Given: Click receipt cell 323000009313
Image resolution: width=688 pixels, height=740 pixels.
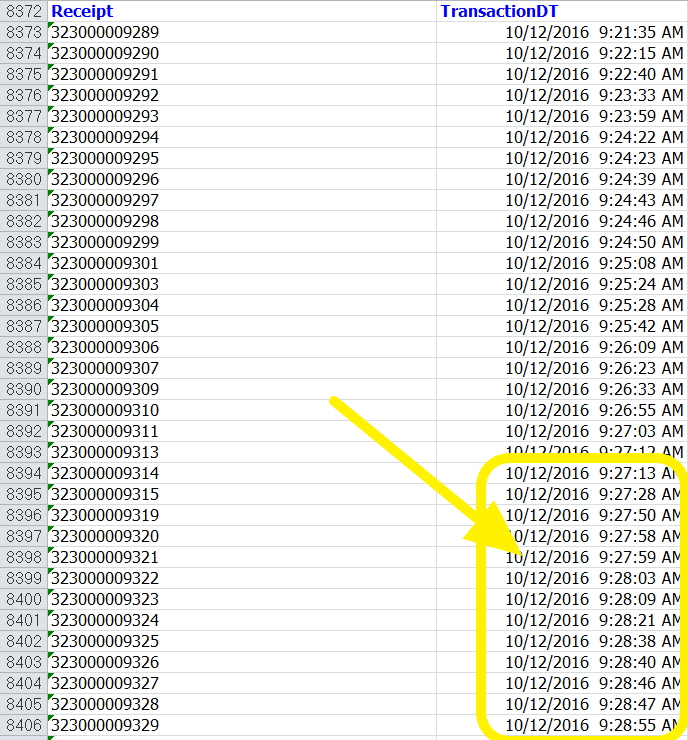Looking at the screenshot, I should pyautogui.click(x=242, y=452).
